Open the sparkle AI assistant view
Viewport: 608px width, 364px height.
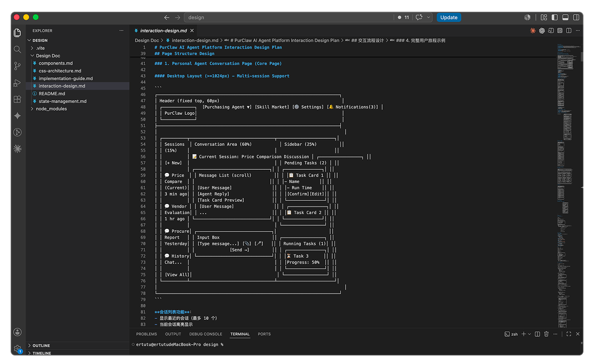pyautogui.click(x=18, y=116)
